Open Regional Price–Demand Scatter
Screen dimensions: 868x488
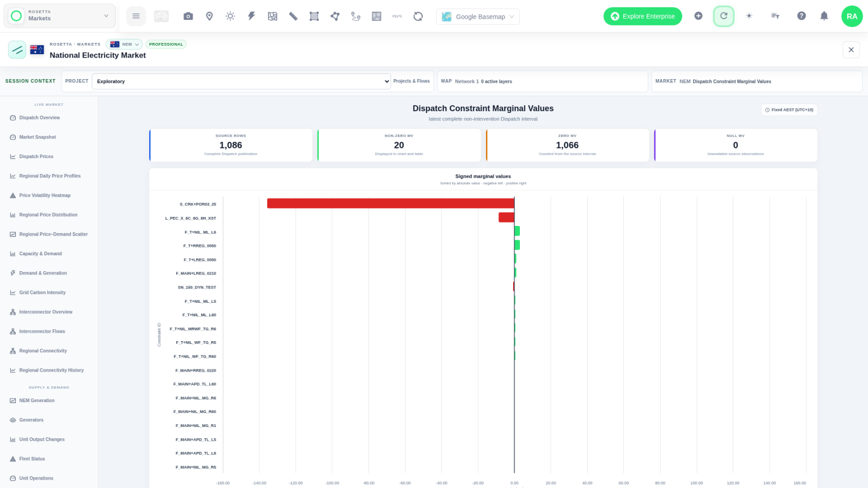click(49, 234)
